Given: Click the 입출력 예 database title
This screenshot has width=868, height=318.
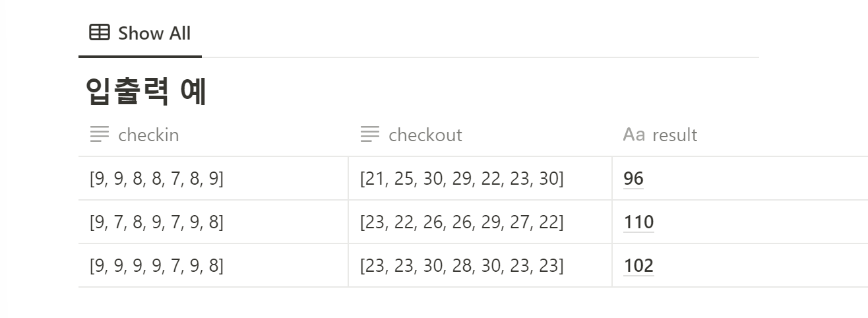Looking at the screenshot, I should [x=146, y=91].
